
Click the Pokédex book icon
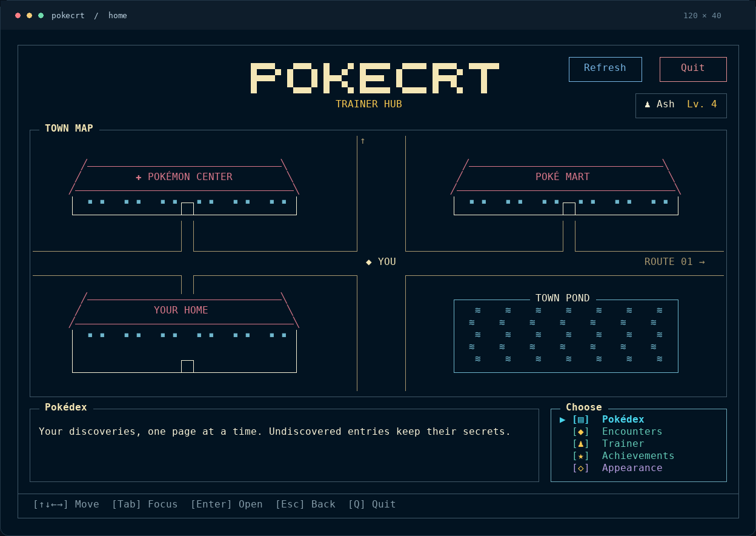[x=581, y=420]
